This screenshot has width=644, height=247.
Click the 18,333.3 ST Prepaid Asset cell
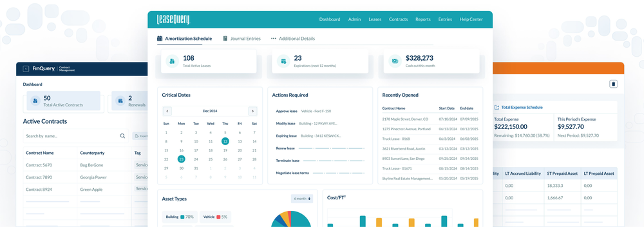click(555, 186)
